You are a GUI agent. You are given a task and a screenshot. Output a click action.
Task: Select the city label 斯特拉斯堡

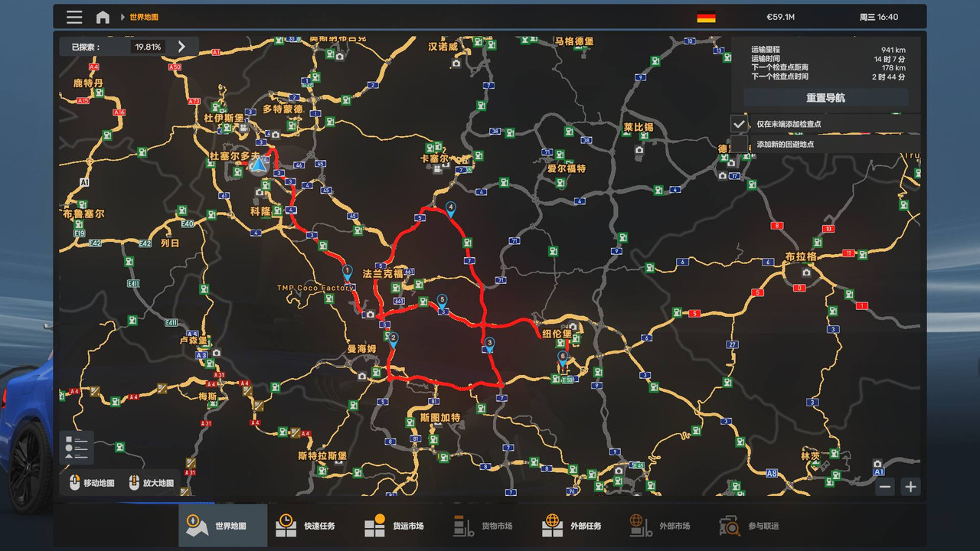(x=322, y=455)
